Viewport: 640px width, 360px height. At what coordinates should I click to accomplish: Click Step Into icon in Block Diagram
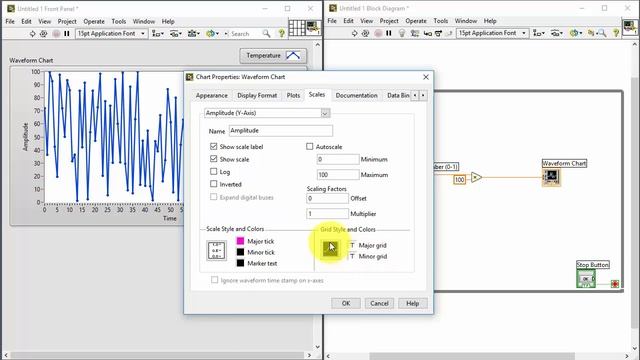click(428, 33)
